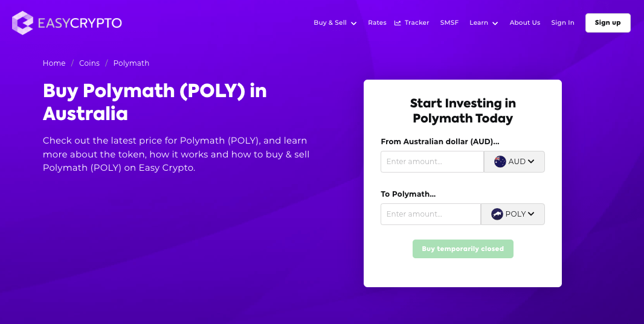Click the Sign In link
644x324 pixels.
pos(562,23)
